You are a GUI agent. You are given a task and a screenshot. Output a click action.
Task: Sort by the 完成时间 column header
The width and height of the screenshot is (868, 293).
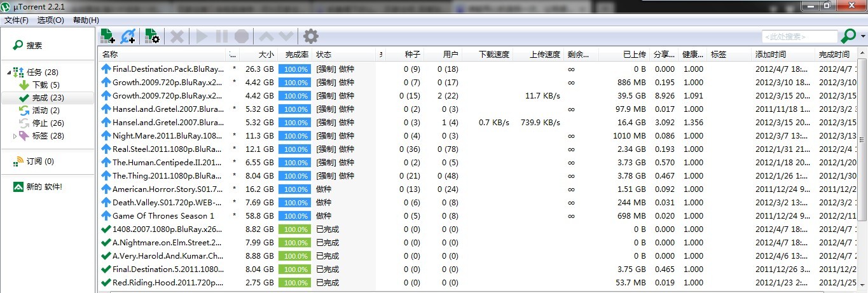(836, 55)
